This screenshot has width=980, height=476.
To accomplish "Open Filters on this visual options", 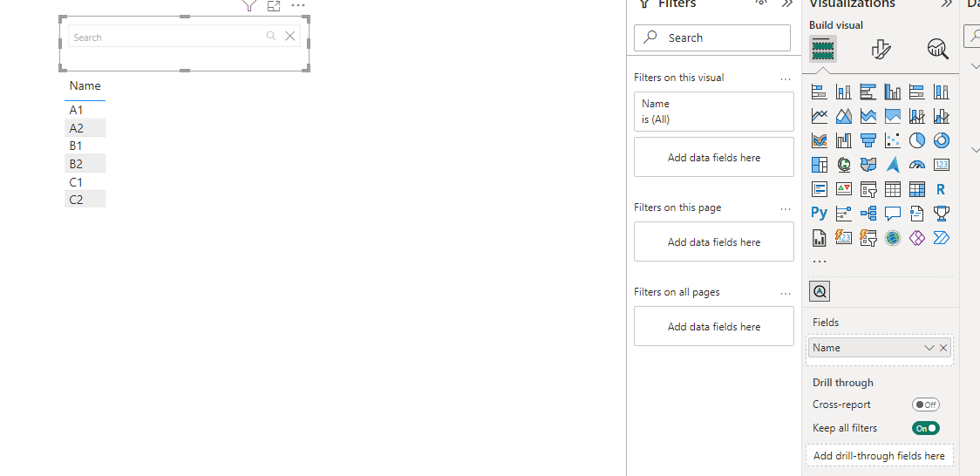I will tap(786, 78).
